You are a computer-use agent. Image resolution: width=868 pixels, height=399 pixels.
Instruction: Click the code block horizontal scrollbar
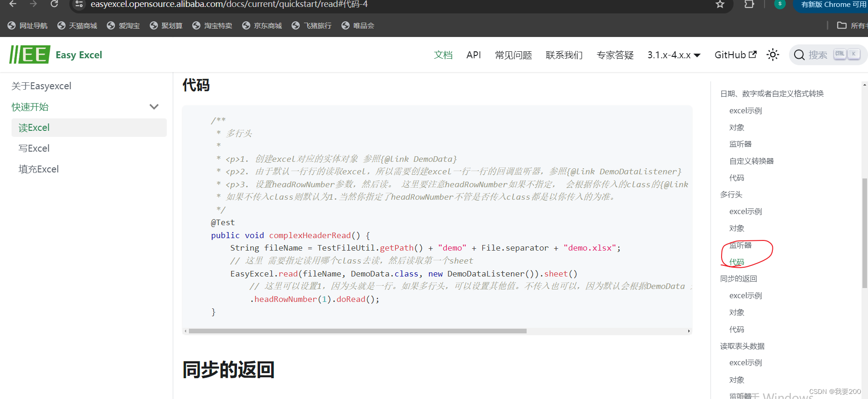(358, 331)
